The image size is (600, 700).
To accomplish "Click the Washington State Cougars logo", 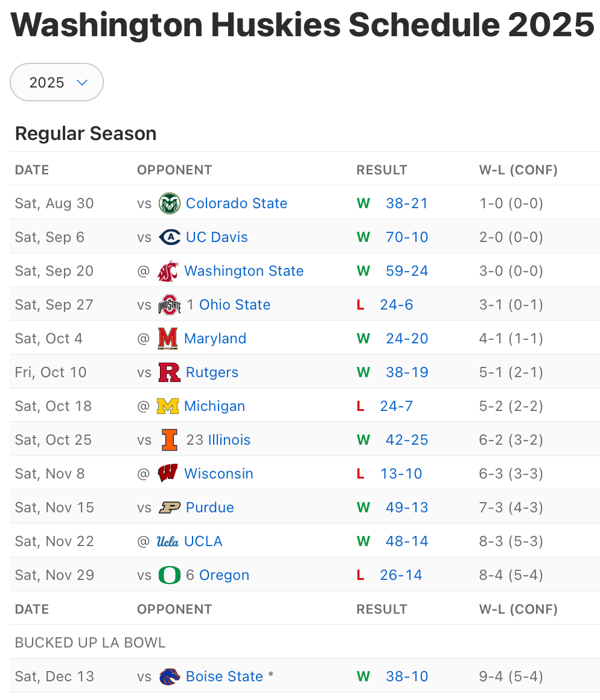I will tap(168, 271).
